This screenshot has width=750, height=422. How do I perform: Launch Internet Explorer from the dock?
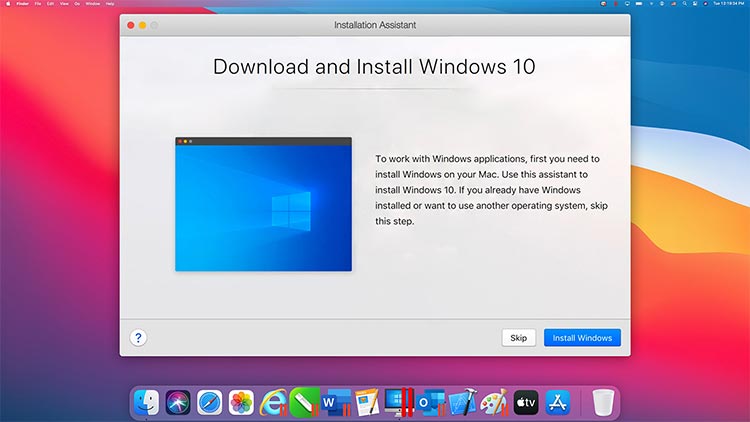(274, 402)
